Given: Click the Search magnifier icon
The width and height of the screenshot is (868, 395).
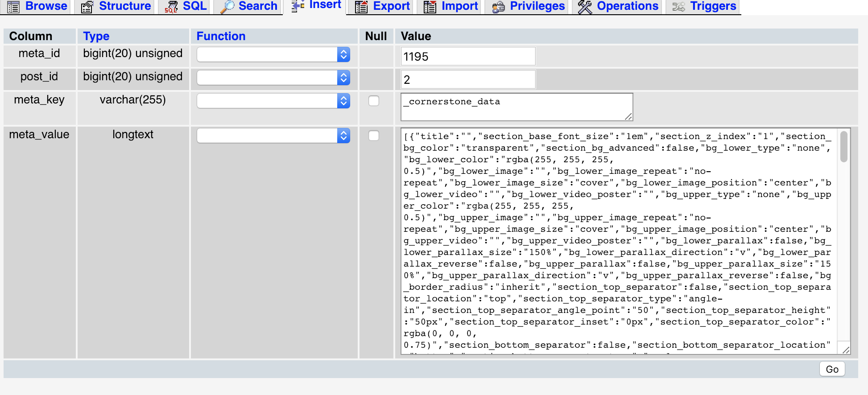Looking at the screenshot, I should pos(227,7).
